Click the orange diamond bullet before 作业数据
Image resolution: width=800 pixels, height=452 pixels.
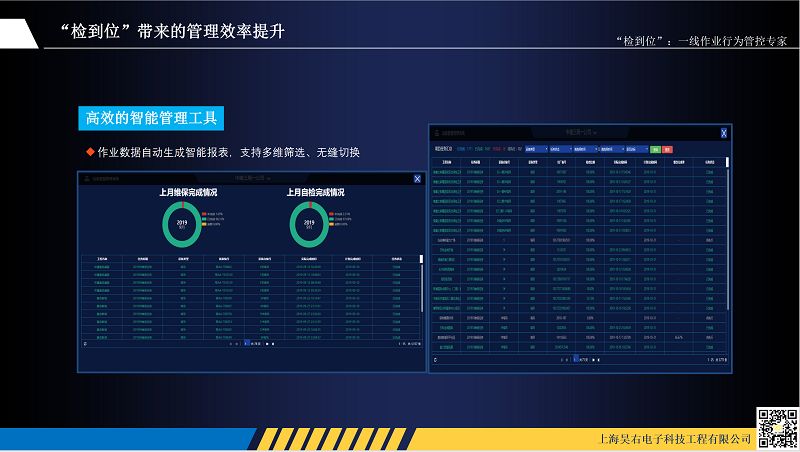tap(89, 152)
